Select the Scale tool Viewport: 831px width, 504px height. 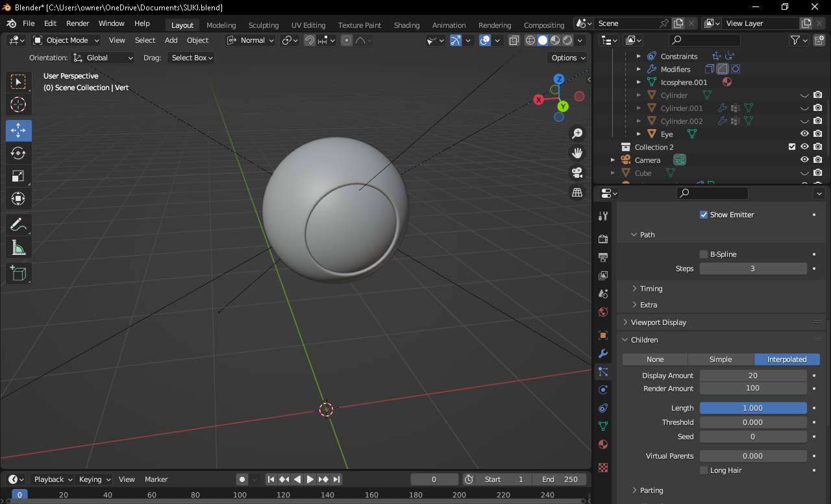[x=18, y=176]
